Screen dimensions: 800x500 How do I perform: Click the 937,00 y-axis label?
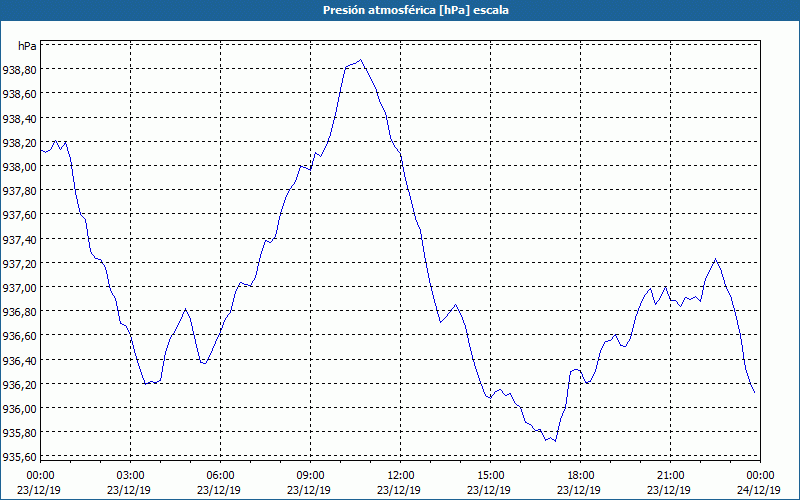coord(19,288)
